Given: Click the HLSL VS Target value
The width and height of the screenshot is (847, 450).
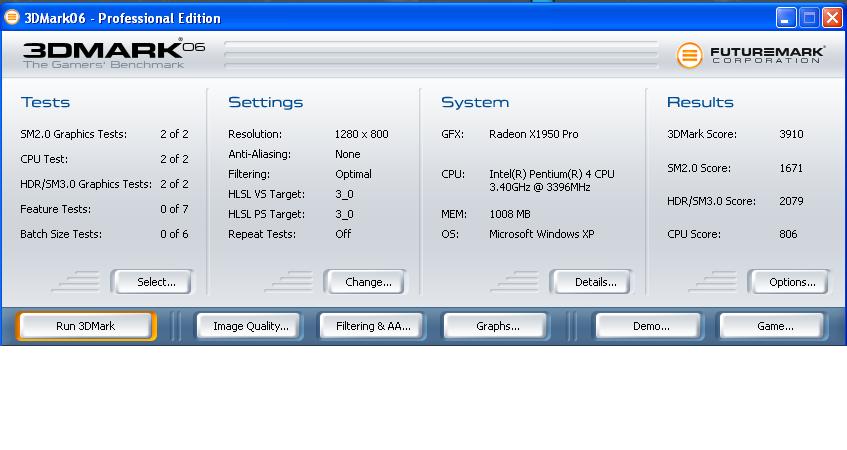Looking at the screenshot, I should (x=344, y=194).
